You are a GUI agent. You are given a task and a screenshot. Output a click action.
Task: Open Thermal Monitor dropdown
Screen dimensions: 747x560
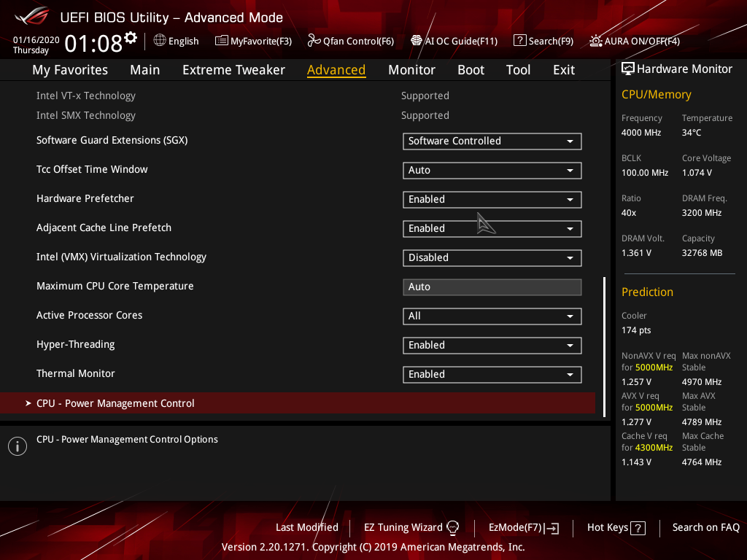pos(492,374)
